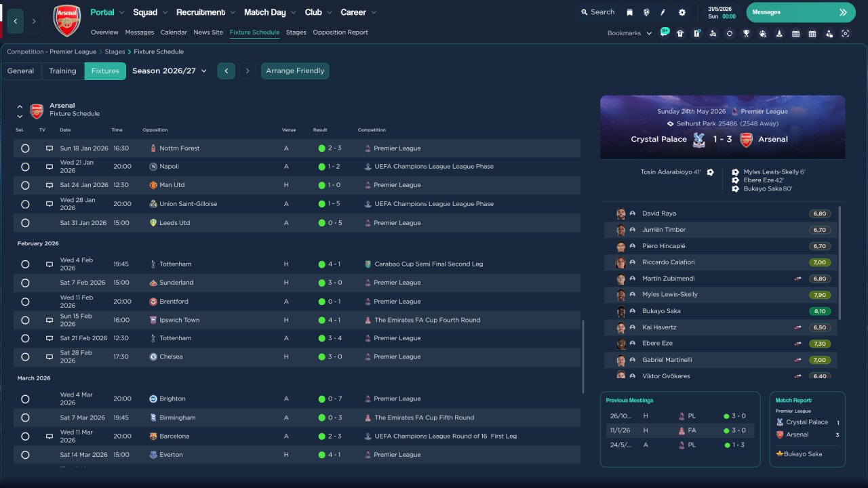Click the substitution icon beside Kai Havertz

(x=798, y=327)
